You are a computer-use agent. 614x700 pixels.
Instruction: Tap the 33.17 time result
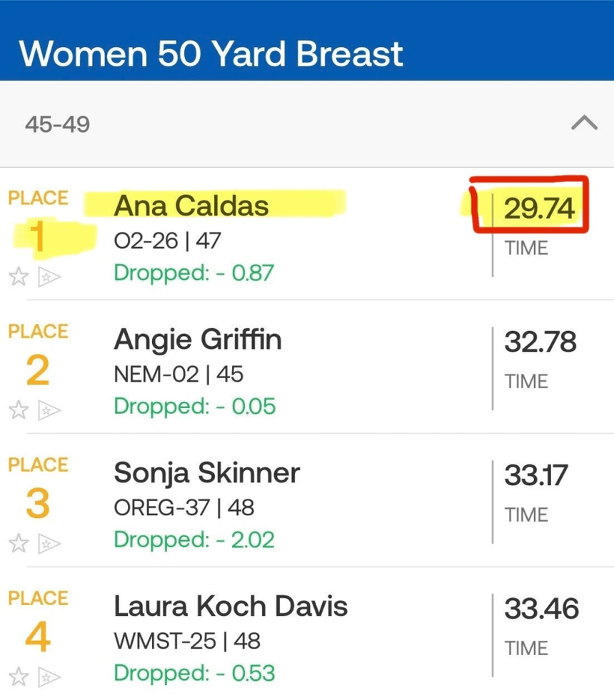point(536,475)
